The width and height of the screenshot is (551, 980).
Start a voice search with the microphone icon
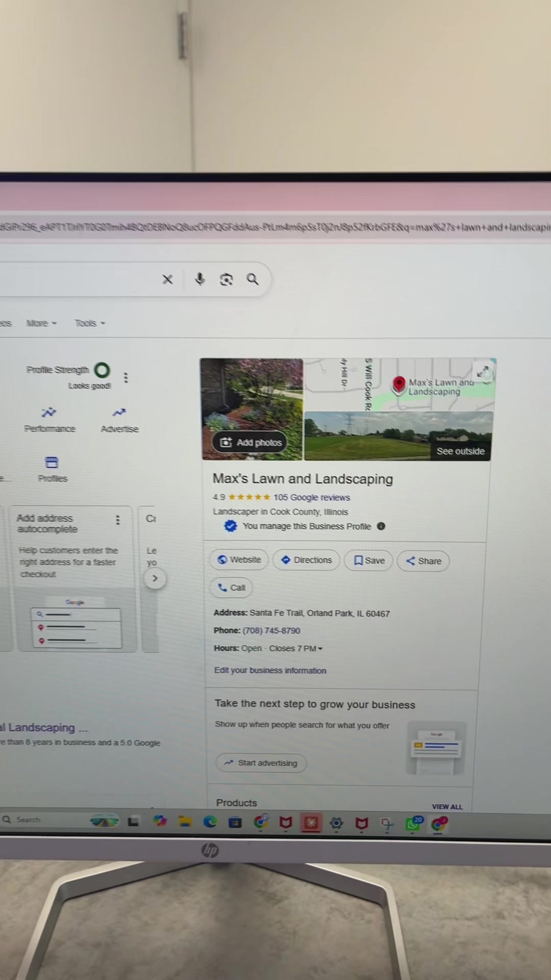coord(200,279)
